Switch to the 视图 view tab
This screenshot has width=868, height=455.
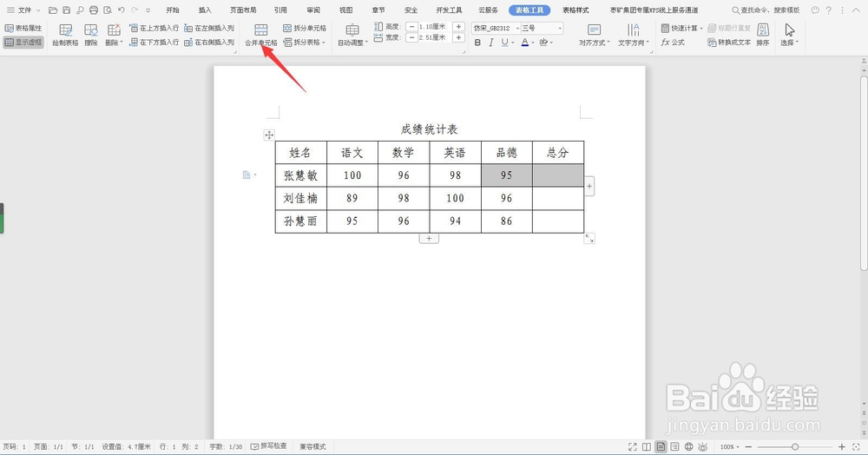pos(346,10)
